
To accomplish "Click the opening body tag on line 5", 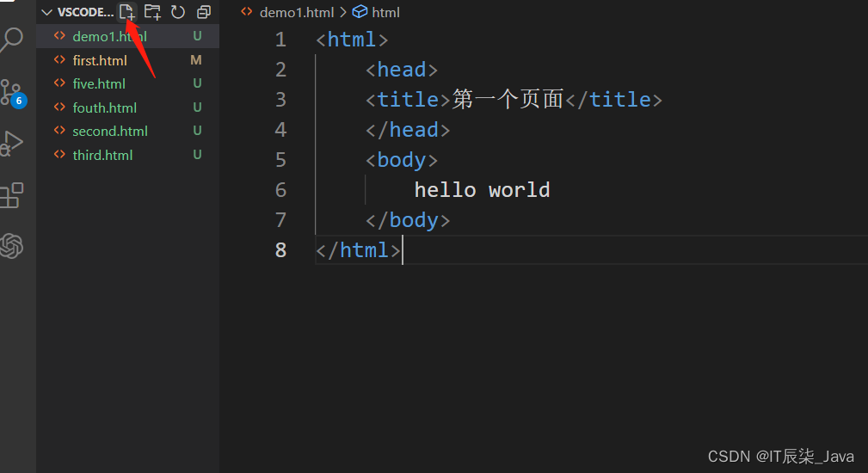I will click(x=402, y=160).
